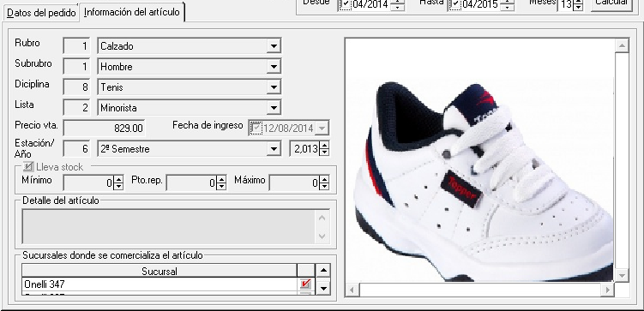The height and width of the screenshot is (311, 644).
Task: Click the Sucursal column header
Action: coord(159,271)
